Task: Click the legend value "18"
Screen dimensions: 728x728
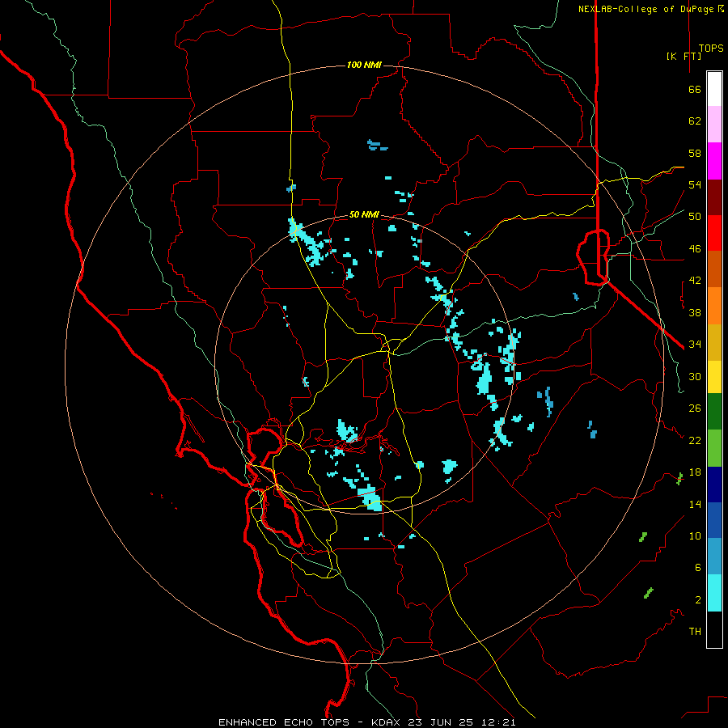Action: tap(695, 472)
